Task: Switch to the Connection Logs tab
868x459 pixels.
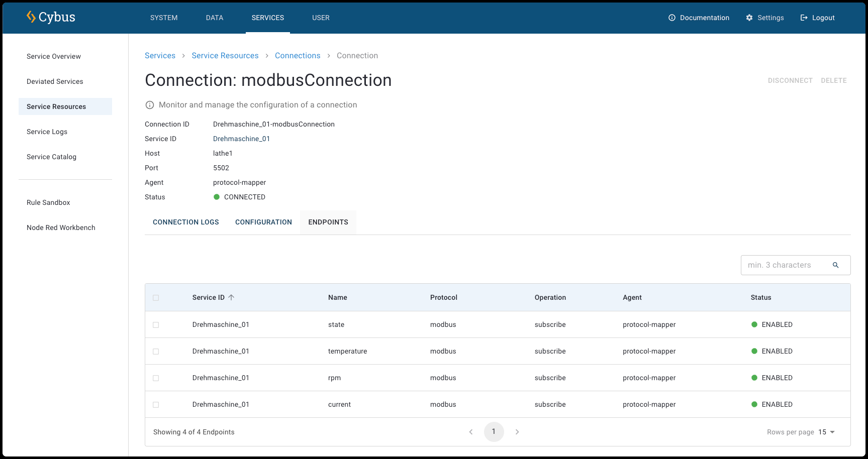Action: 185,222
